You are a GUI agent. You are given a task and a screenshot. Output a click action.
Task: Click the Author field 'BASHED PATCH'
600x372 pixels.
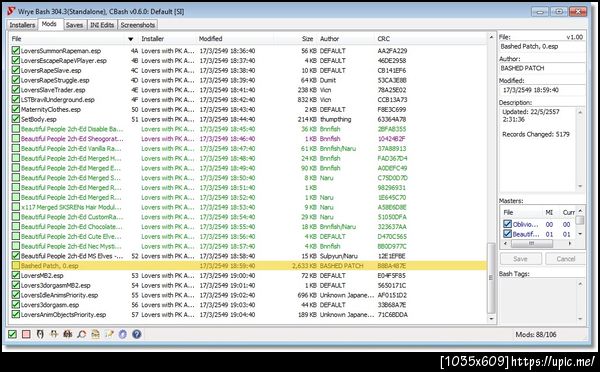[542, 68]
